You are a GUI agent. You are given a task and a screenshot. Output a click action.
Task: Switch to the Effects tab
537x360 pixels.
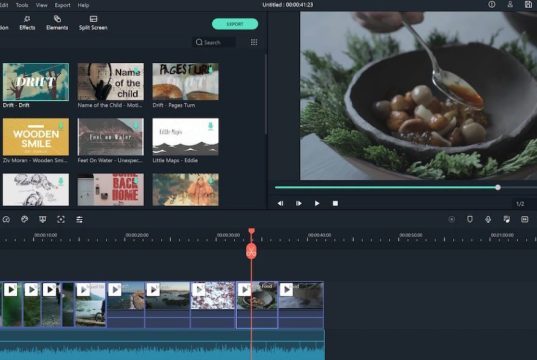(27, 23)
